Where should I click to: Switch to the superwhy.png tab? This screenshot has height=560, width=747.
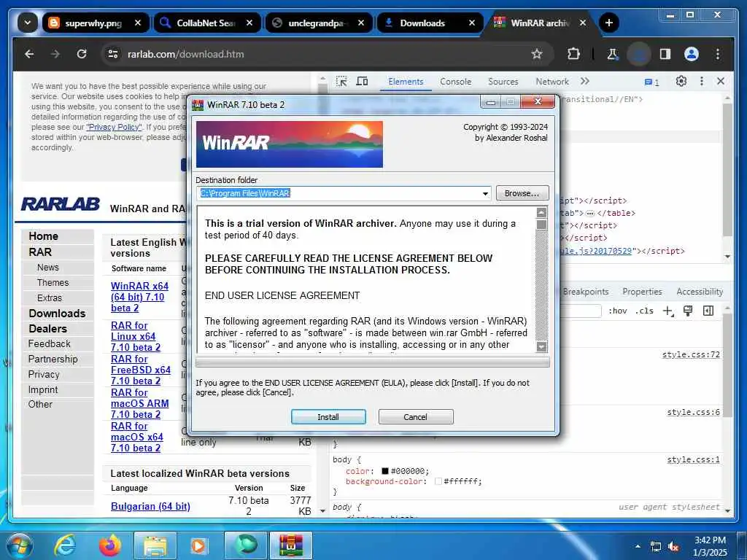click(94, 23)
